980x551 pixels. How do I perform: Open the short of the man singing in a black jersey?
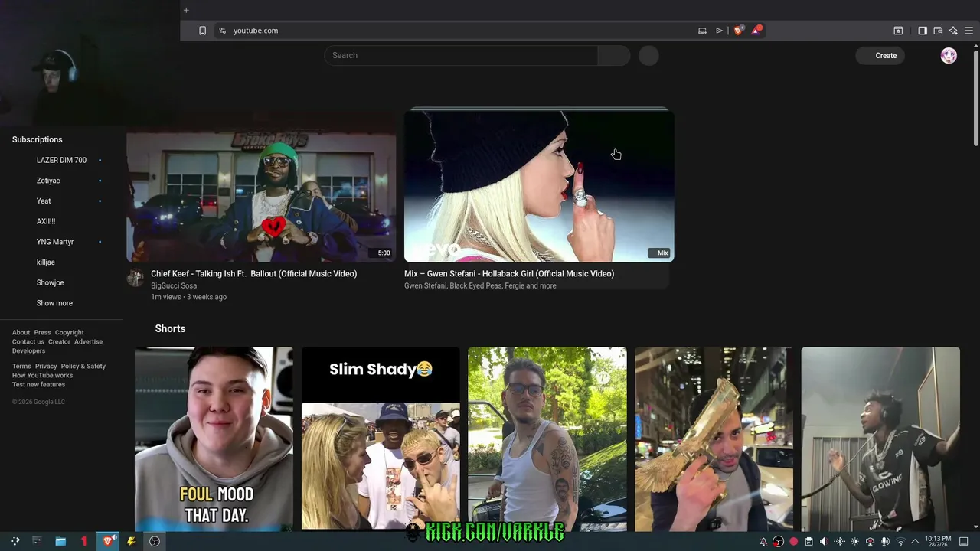(880, 439)
